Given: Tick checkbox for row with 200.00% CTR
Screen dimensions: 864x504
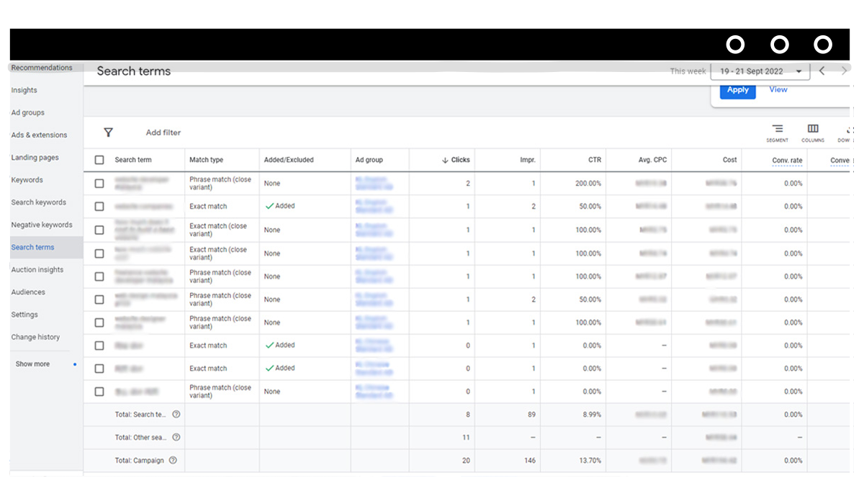Looking at the screenshot, I should (99, 184).
